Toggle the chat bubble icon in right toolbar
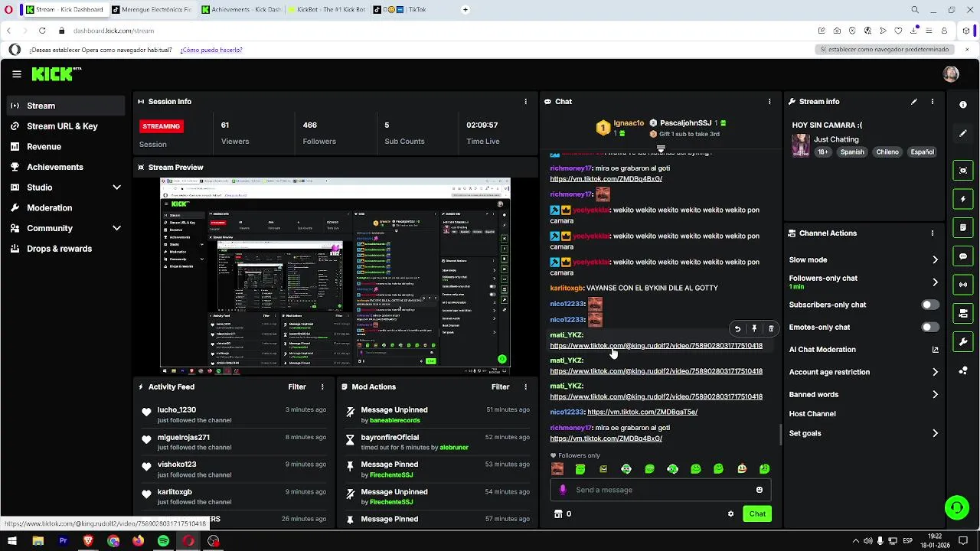980x551 pixels. [963, 256]
